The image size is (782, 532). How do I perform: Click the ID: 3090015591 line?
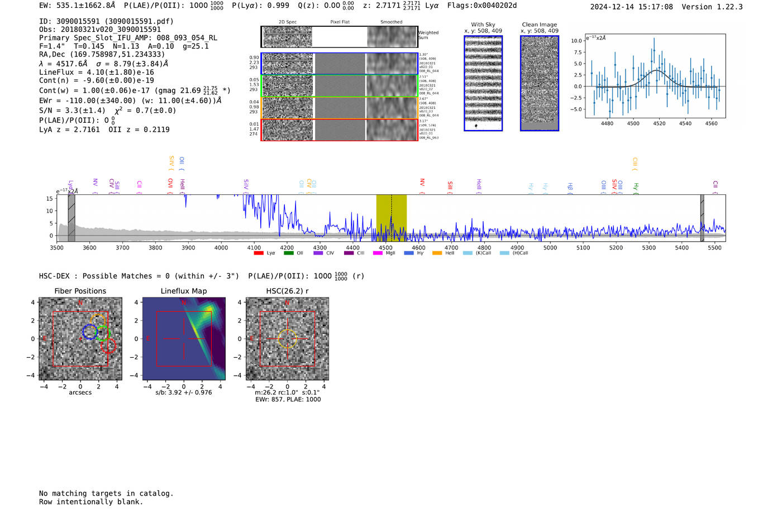click(106, 21)
